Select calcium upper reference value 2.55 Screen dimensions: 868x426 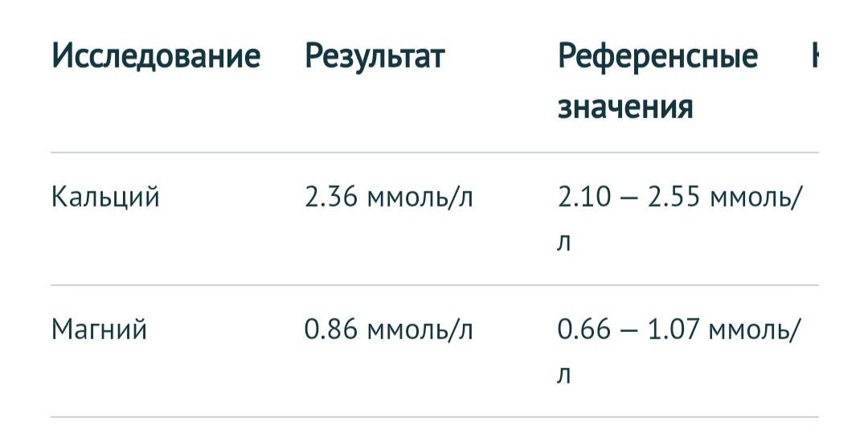[674, 197]
